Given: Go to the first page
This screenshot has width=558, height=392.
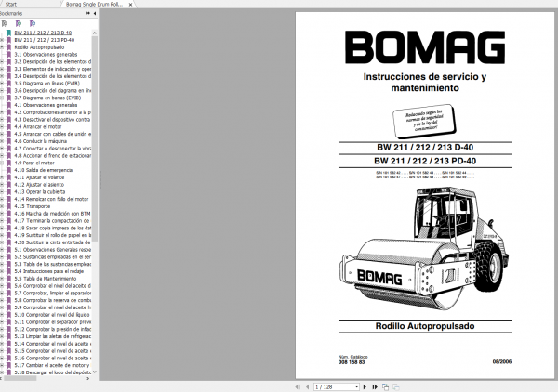Looking at the screenshot, I should (x=298, y=387).
